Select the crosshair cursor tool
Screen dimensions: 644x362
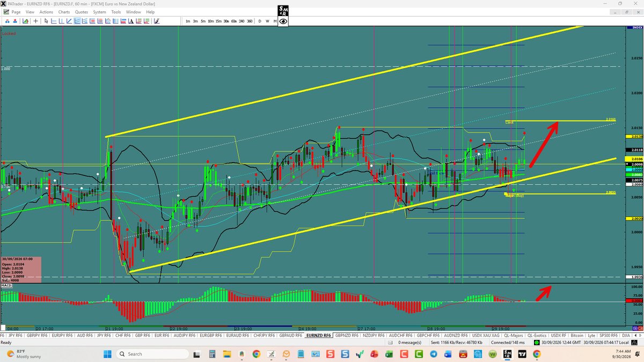point(35,21)
